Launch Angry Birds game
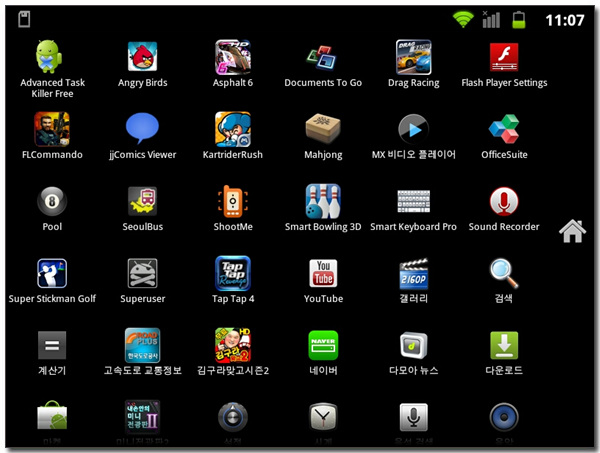Viewport: 600px width, 453px height. click(x=142, y=64)
